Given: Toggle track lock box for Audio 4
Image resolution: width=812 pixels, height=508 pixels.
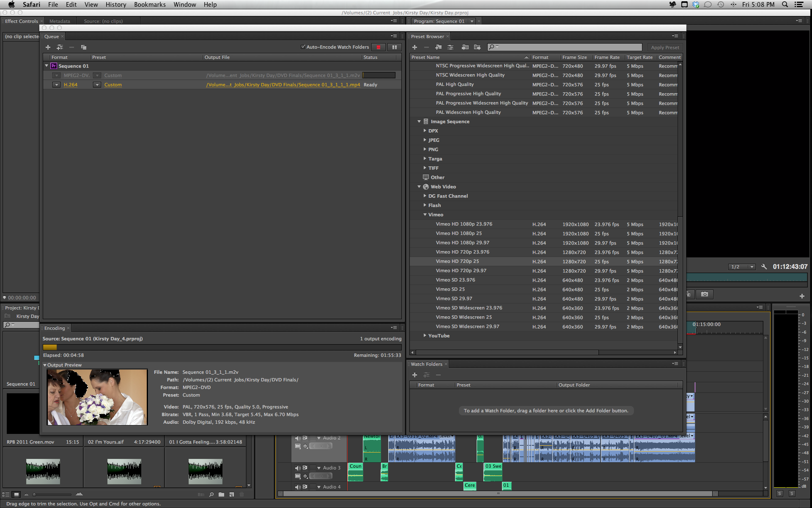Looking at the screenshot, I should (313, 487).
